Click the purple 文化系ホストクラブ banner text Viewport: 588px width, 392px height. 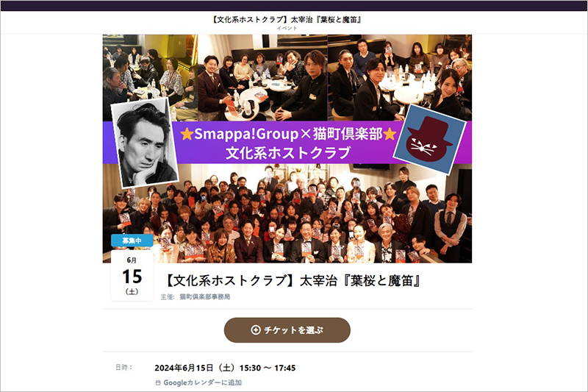pyautogui.click(x=288, y=153)
